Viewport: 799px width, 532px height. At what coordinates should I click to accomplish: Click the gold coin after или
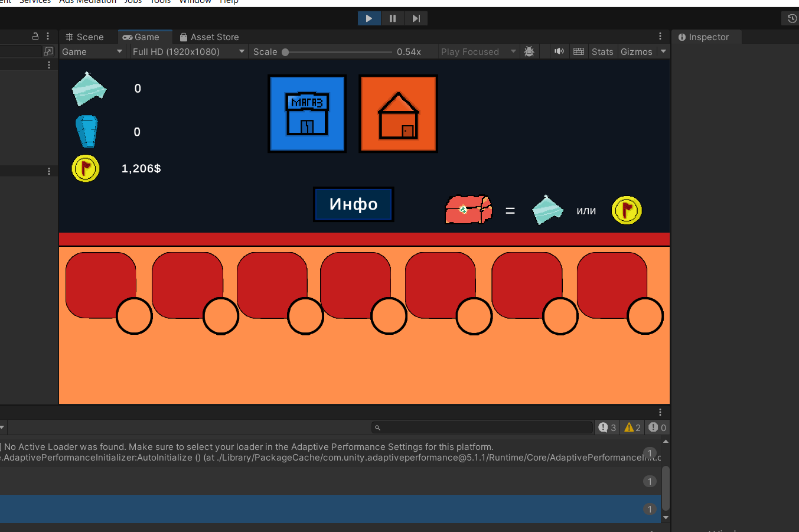click(627, 210)
